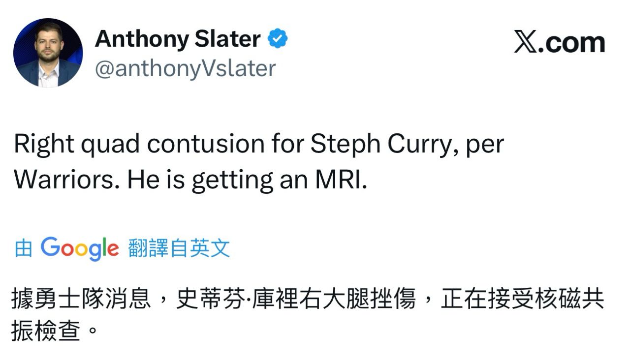Click the X logo at top right

[x=525, y=42]
